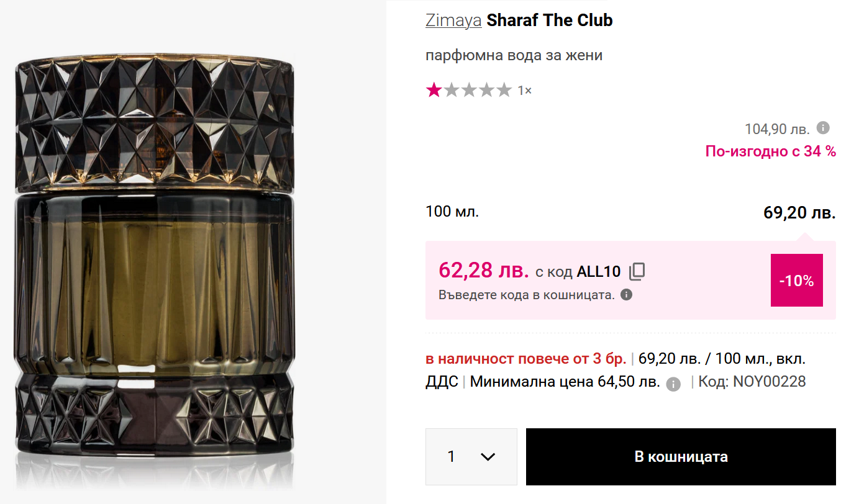Click 'в наличност повече от 3 бр.' stock status

[525, 359]
